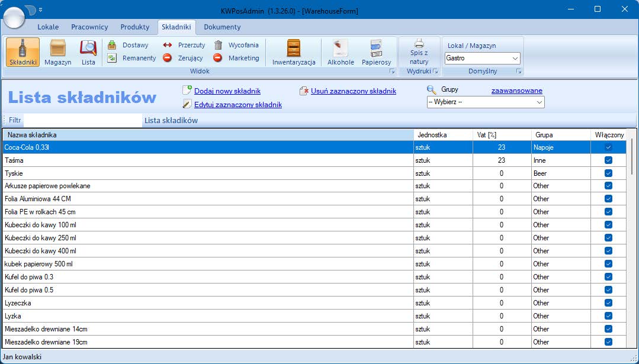Switch to the Produkty tab
Image resolution: width=639 pixels, height=364 pixels.
134,27
